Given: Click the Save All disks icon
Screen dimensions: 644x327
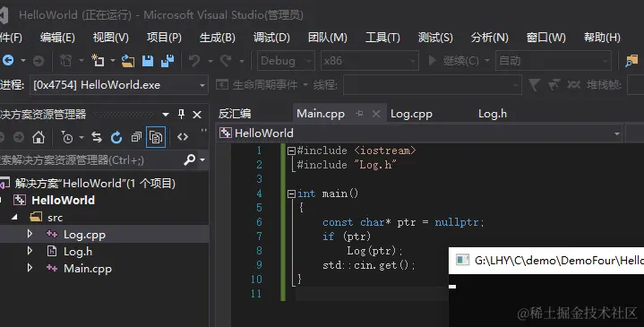Looking at the screenshot, I should coord(167,61).
